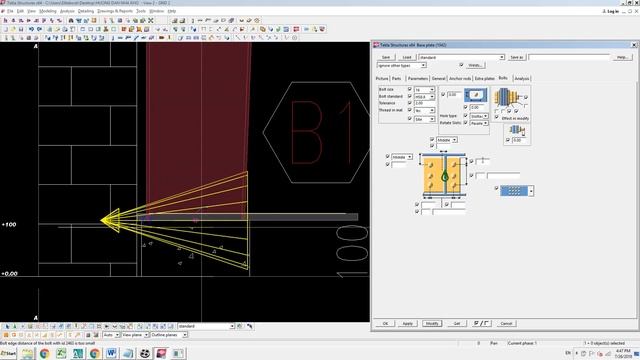Toggle the Effect in modify checkbox
640x360 pixels.
click(x=497, y=118)
